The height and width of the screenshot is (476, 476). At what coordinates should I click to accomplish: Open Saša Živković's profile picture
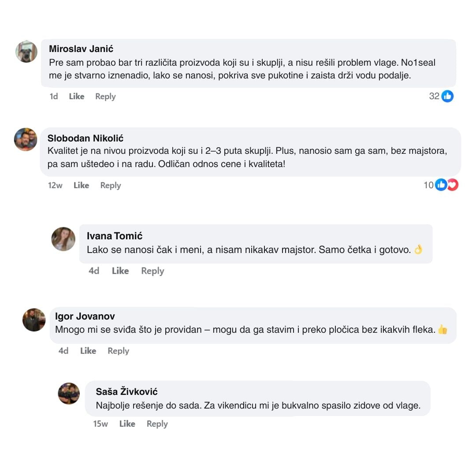click(x=69, y=394)
